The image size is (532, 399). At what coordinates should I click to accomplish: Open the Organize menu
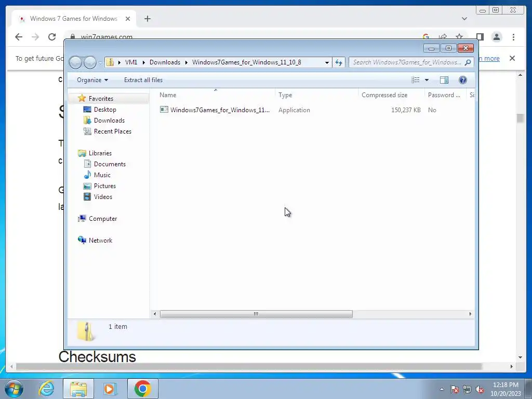(x=92, y=80)
